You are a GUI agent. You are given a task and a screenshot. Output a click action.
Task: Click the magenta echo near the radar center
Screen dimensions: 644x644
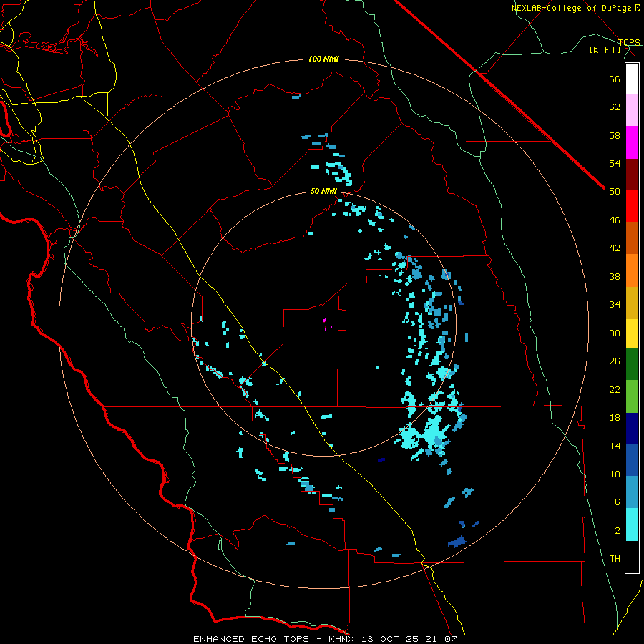click(x=325, y=320)
